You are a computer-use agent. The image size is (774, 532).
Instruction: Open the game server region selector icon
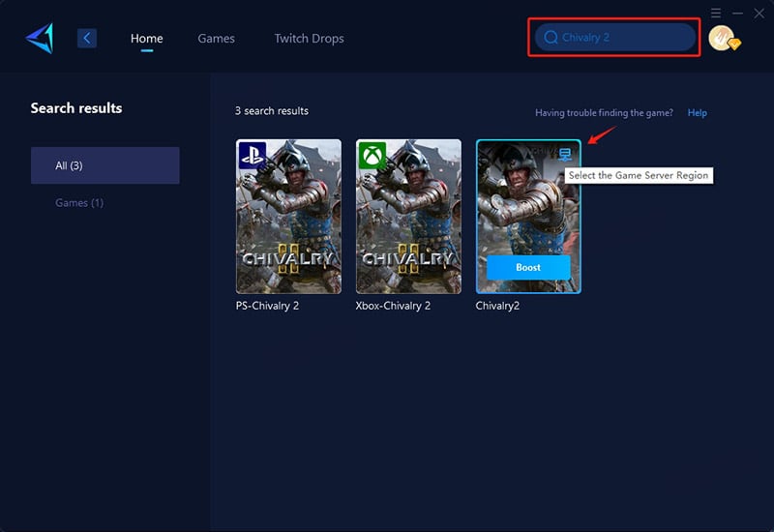[565, 155]
